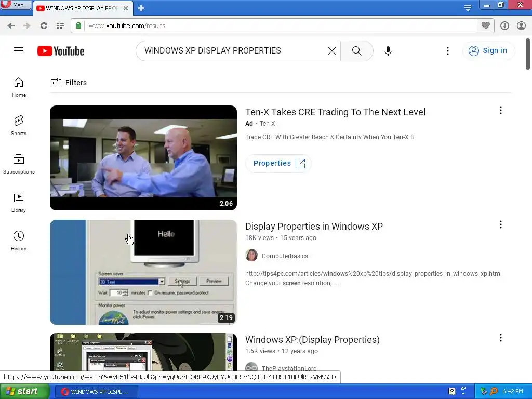Open Library in the sidebar
This screenshot has height=399, width=532.
click(x=19, y=203)
